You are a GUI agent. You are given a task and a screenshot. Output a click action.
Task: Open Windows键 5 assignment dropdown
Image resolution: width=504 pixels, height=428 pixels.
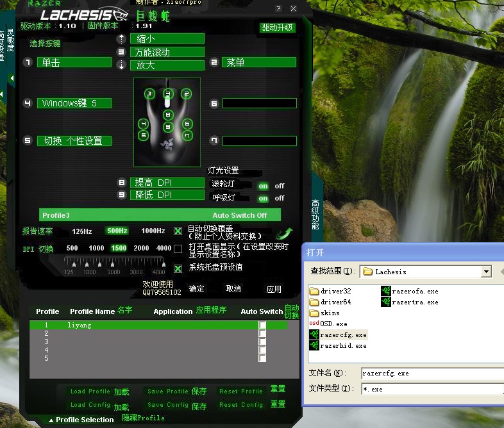74,103
